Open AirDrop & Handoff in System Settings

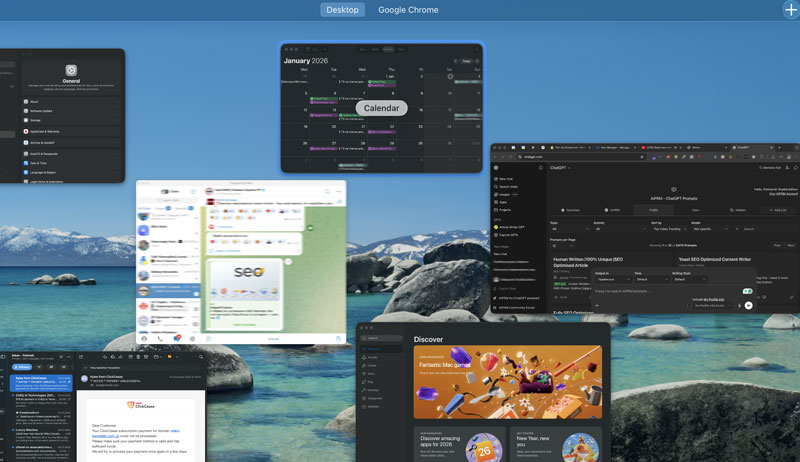tap(71, 143)
